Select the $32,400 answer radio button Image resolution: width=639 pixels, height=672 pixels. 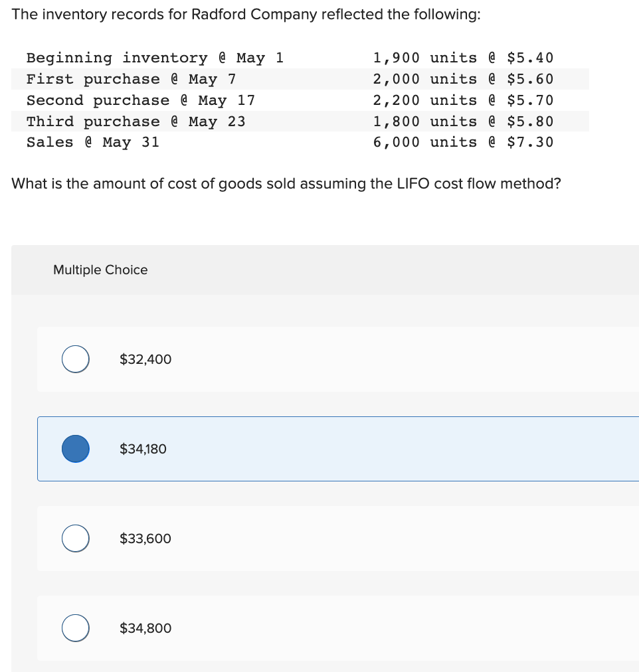click(75, 359)
